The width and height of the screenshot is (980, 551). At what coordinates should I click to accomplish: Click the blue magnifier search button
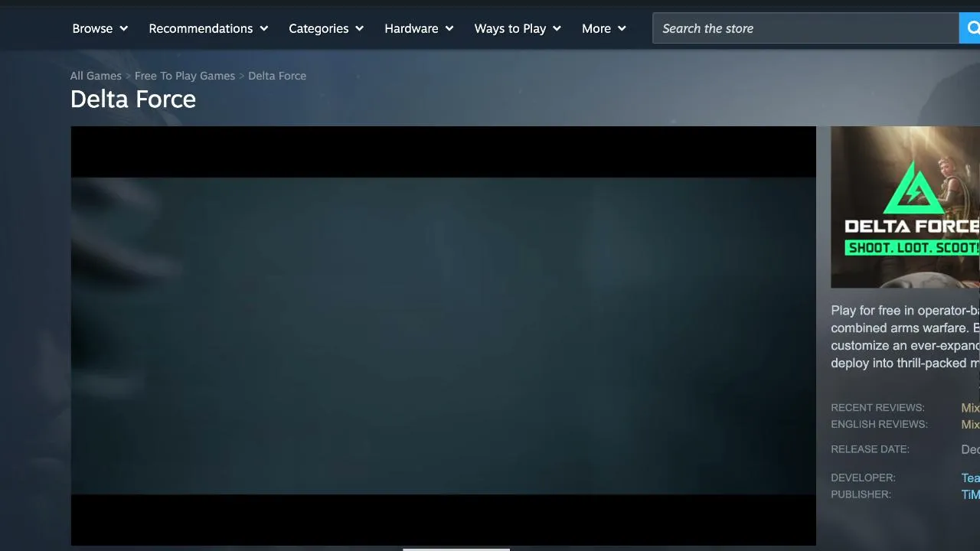970,28
